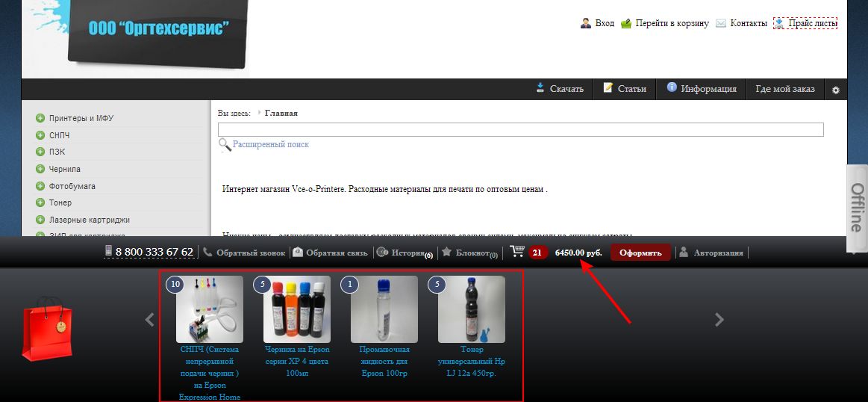This screenshot has height=402, width=868.
Task: Click the info icon beside Информация
Action: [672, 87]
